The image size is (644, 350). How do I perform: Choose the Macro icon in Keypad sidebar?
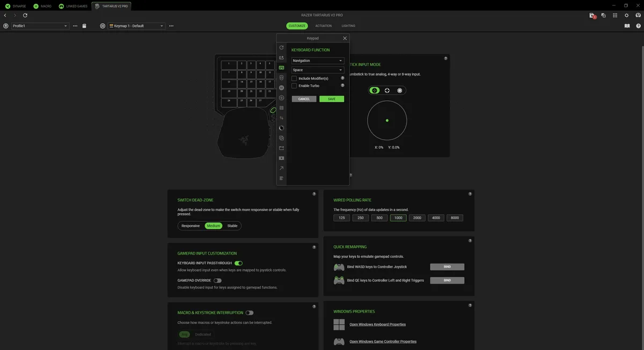pos(282,87)
